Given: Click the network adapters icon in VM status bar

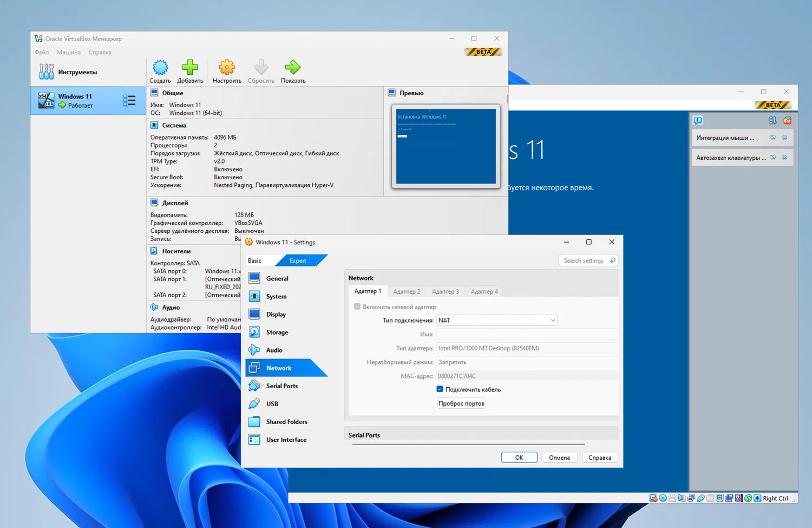Looking at the screenshot, I should pos(691,498).
